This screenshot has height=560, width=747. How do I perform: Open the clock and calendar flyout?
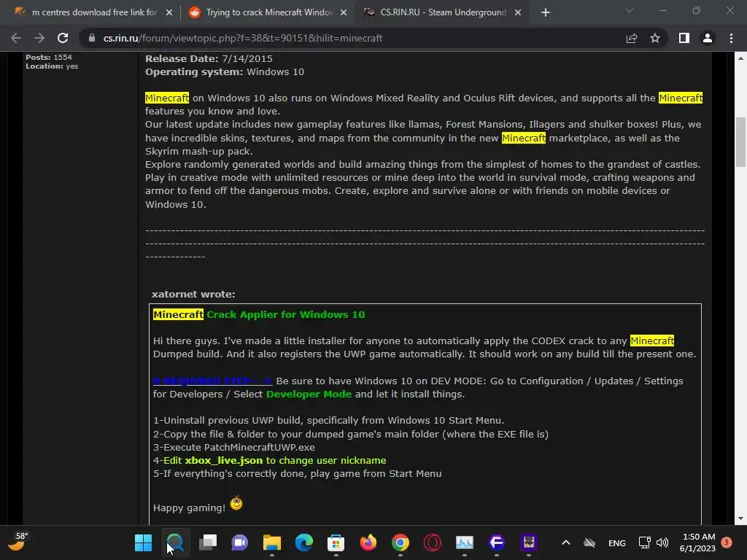[x=697, y=542]
